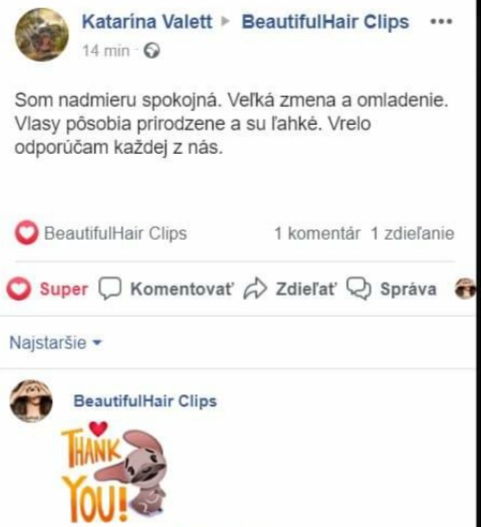Open BeautifulHair Clips commenter name link
Image resolution: width=481 pixels, height=527 pixels.
pyautogui.click(x=145, y=401)
